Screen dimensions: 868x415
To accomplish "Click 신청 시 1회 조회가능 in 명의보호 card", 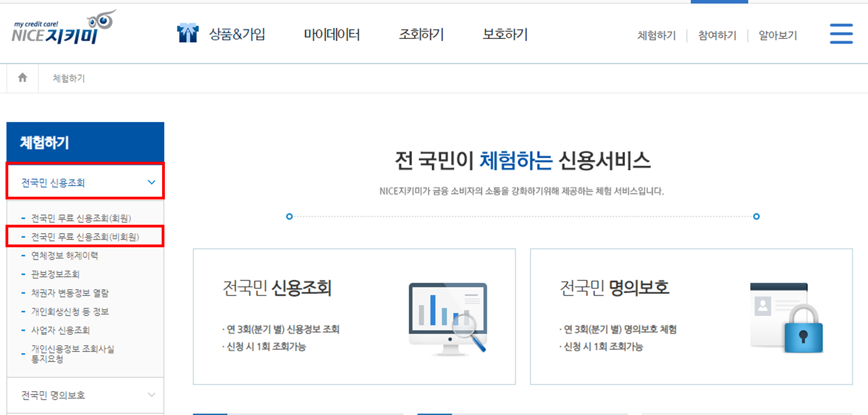I will pyautogui.click(x=601, y=347).
